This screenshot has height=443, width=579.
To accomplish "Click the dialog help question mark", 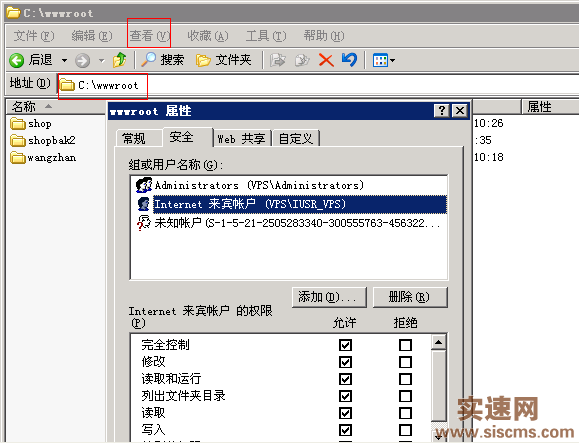I will (442, 110).
